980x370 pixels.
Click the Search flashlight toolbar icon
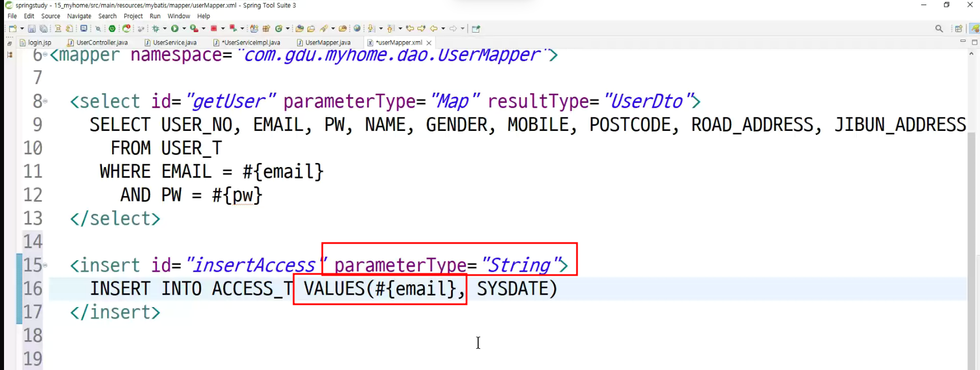[324, 29]
